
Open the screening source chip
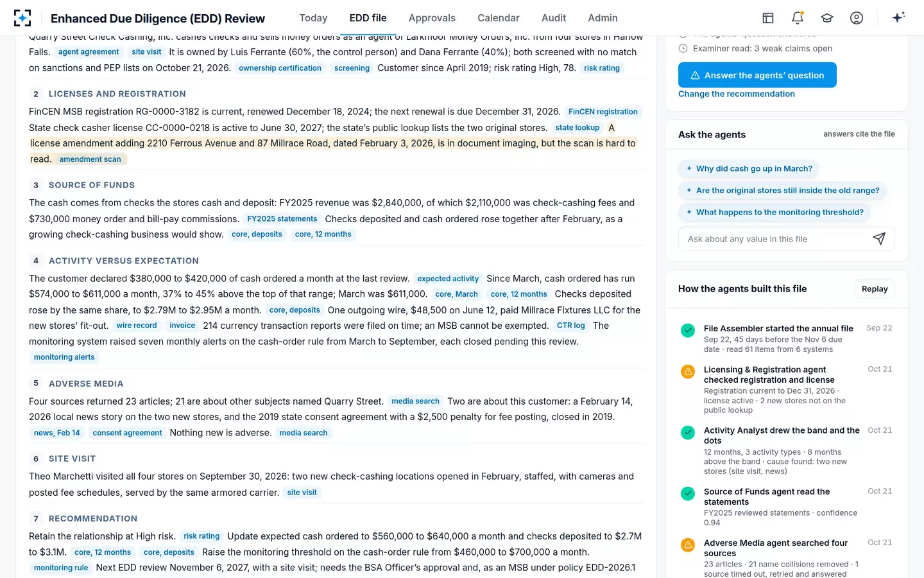pyautogui.click(x=352, y=68)
